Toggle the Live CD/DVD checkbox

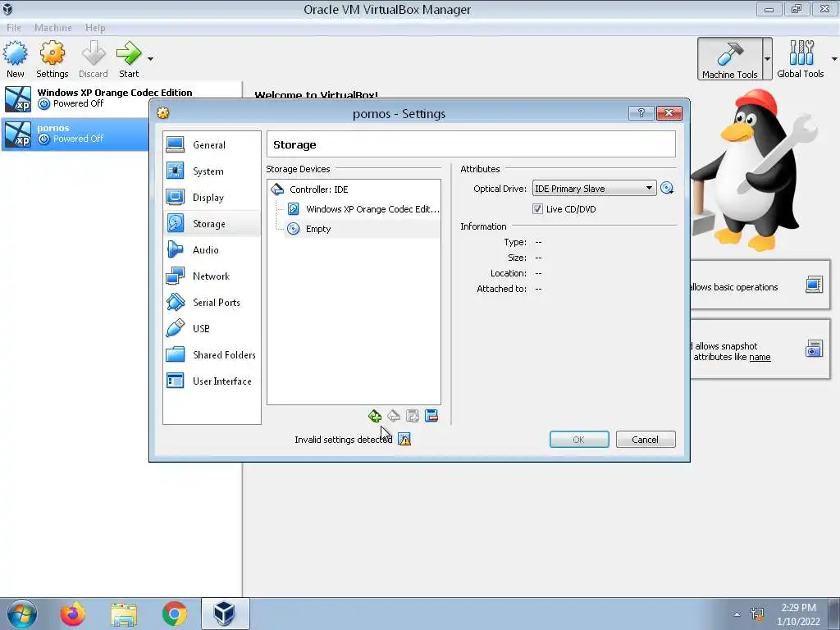(537, 209)
